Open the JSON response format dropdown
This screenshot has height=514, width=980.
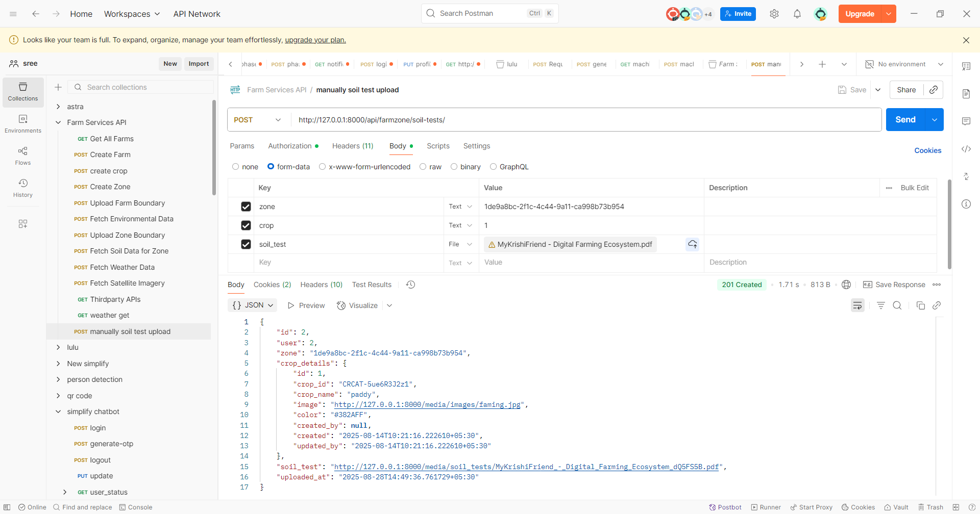[x=253, y=305]
